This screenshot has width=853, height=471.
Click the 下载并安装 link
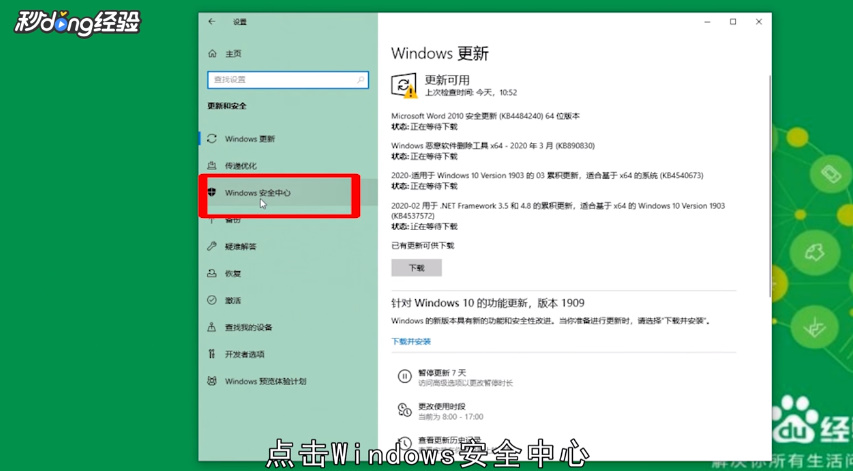point(411,342)
